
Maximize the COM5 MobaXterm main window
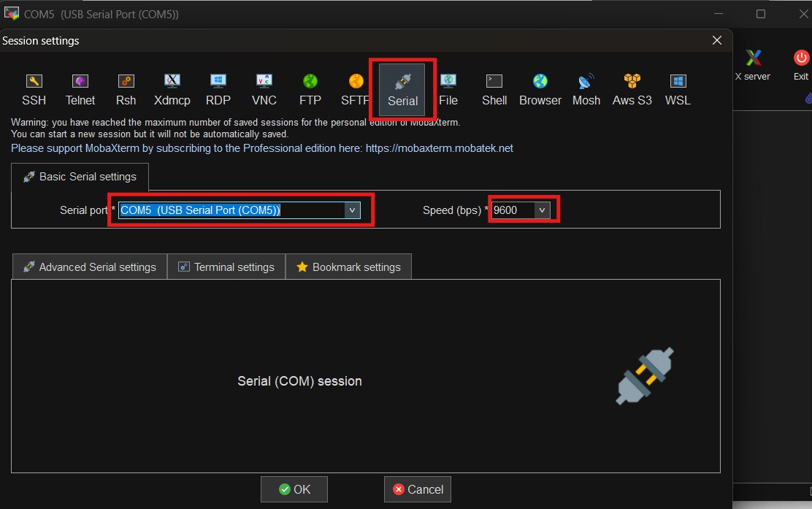[x=761, y=14]
